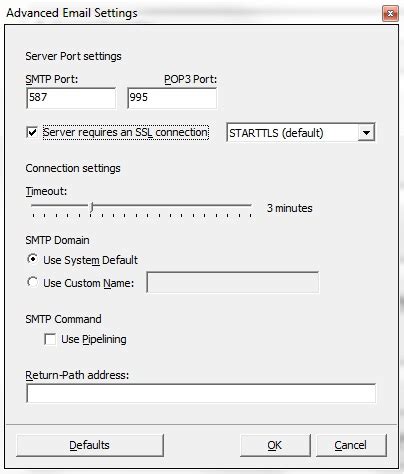Click inside the Return-Path address field
The width and height of the screenshot is (404, 474).
point(201,393)
